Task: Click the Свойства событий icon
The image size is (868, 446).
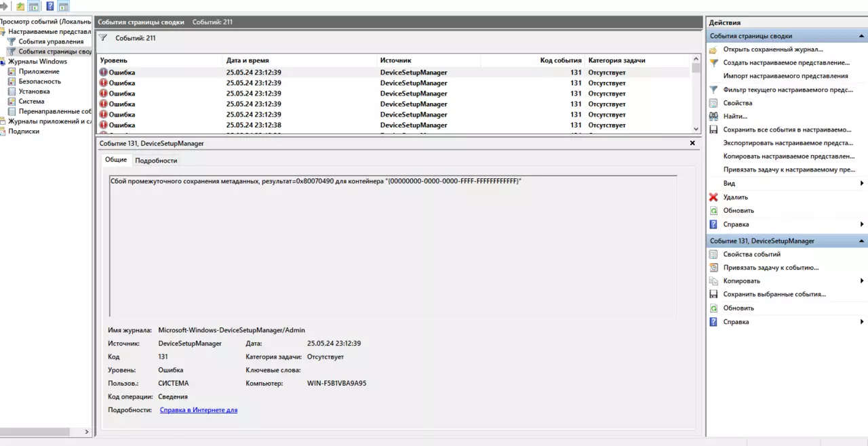Action: tap(713, 254)
